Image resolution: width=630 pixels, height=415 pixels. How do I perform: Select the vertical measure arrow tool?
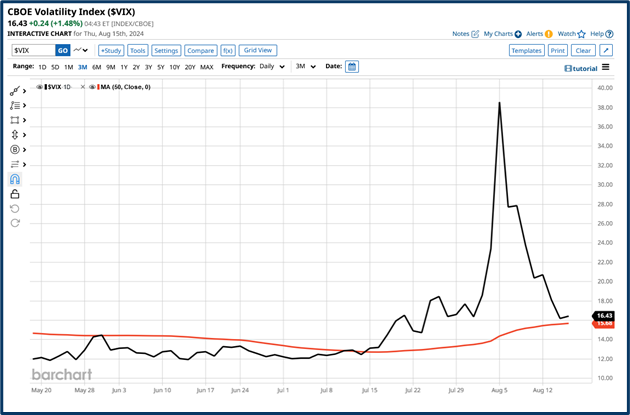tap(14, 135)
